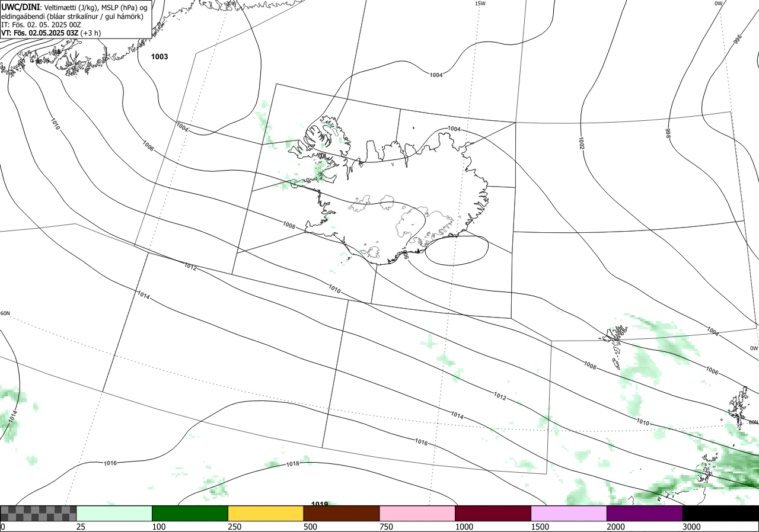Click the dark green 100–250 legend swatch
The width and height of the screenshot is (759, 532).
tap(190, 513)
